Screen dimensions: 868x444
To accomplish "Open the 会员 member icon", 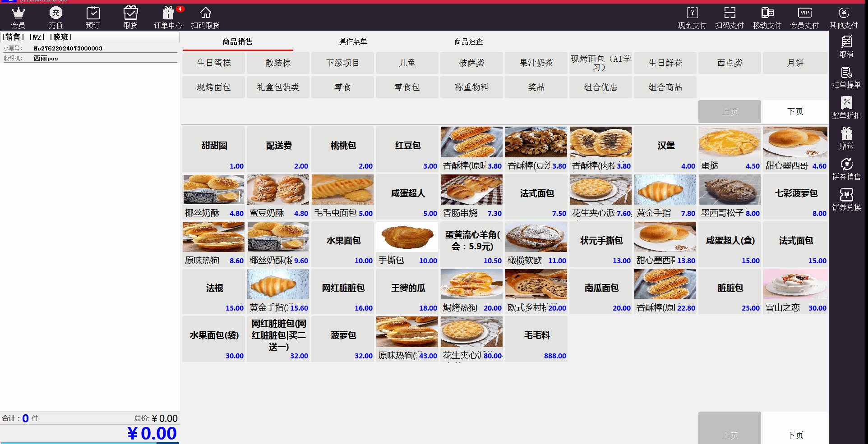I will 18,18.
